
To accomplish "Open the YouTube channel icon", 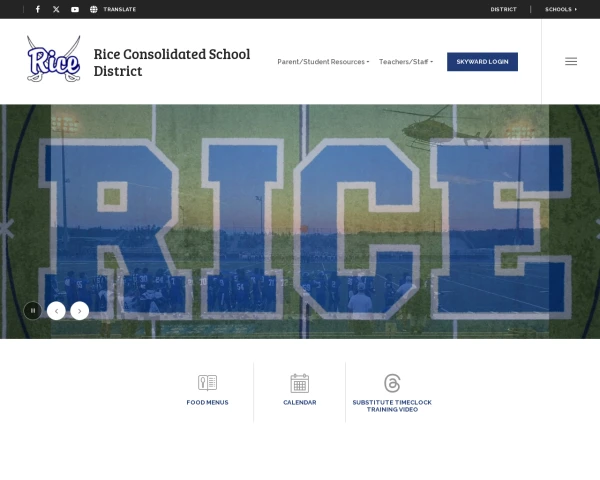I will pos(75,9).
